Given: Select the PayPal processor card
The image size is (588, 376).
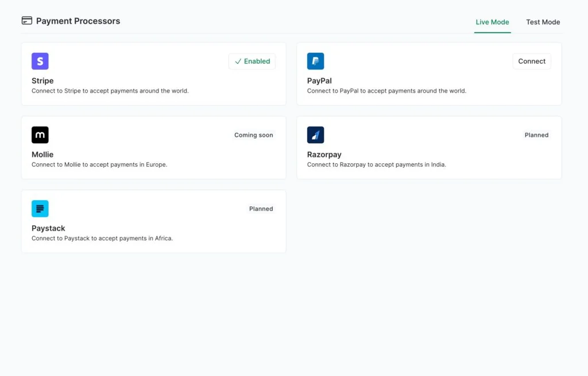Looking at the screenshot, I should point(429,74).
